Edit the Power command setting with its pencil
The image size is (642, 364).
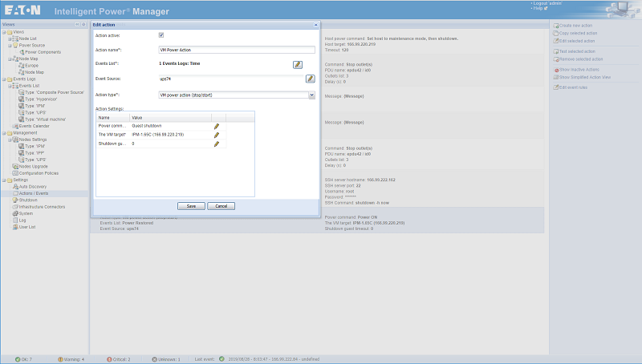click(x=217, y=127)
